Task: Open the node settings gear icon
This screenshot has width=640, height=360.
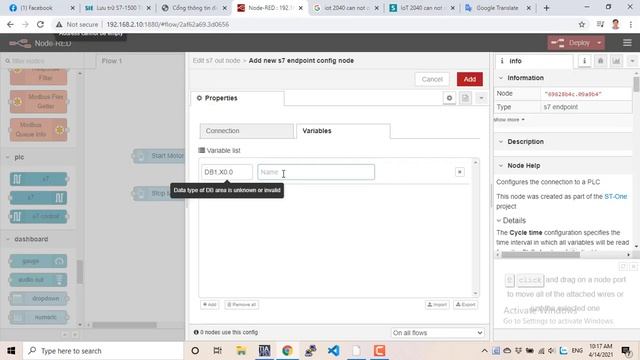Action: (449, 98)
